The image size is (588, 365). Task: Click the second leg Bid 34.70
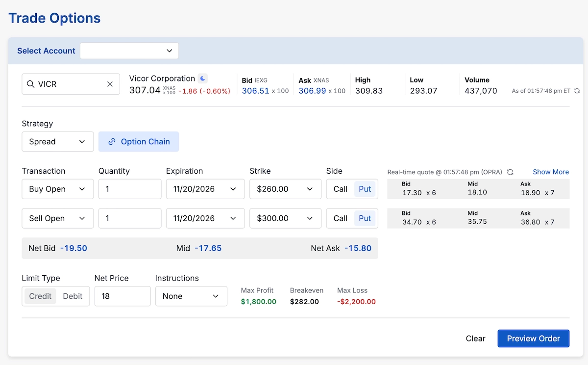click(x=412, y=222)
